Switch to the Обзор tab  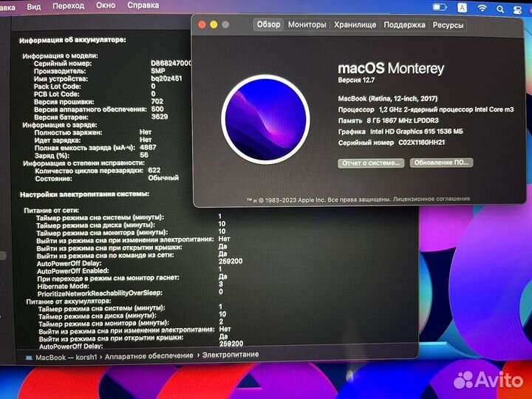(268, 24)
